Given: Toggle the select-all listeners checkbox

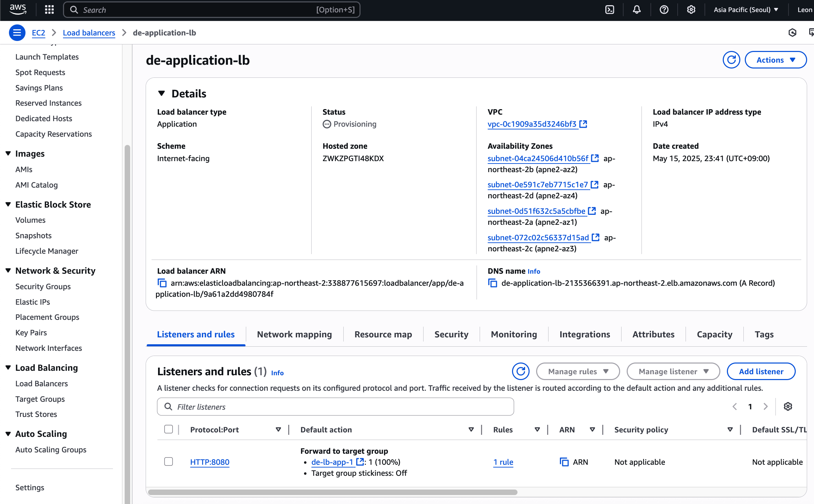Looking at the screenshot, I should [x=168, y=429].
